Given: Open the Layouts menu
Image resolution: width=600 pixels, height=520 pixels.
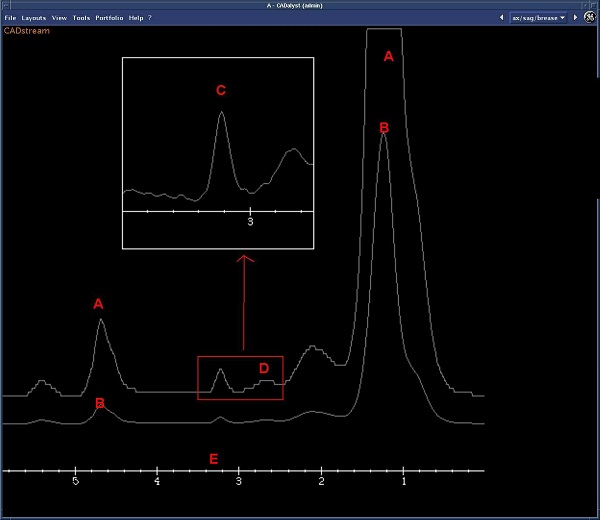Looking at the screenshot, I should pos(34,18).
